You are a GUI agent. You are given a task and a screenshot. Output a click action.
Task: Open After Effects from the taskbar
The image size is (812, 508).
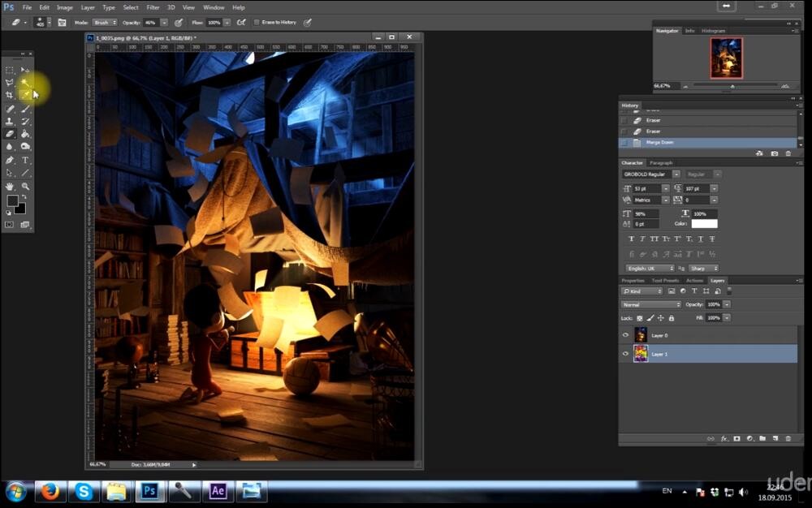[218, 491]
